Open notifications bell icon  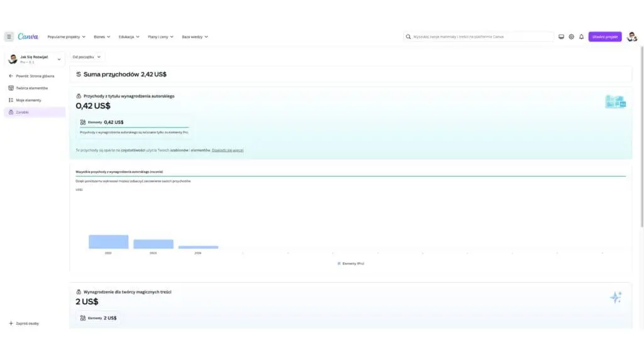[x=582, y=36]
